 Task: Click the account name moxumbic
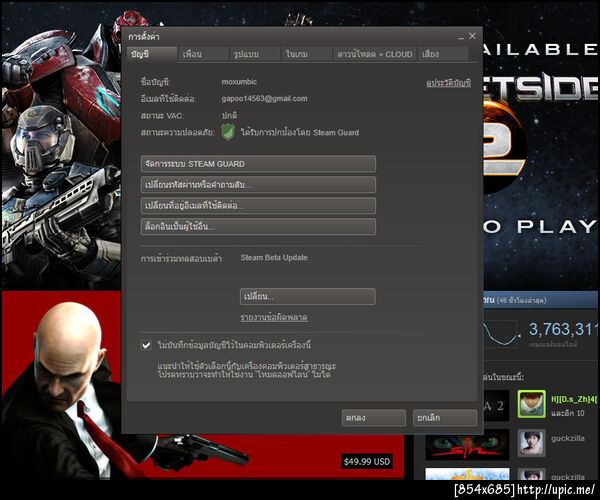tap(239, 81)
